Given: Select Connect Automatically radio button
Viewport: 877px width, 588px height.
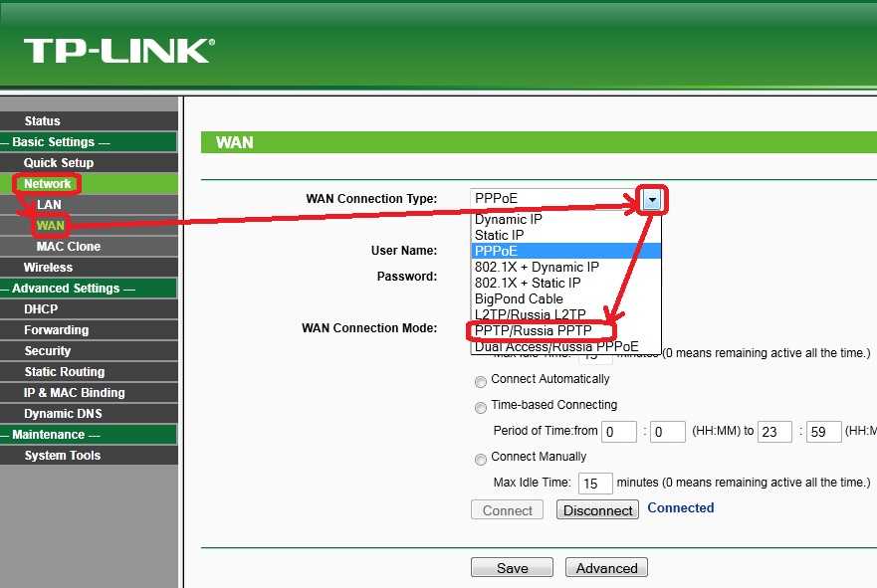Looking at the screenshot, I should coord(481,382).
